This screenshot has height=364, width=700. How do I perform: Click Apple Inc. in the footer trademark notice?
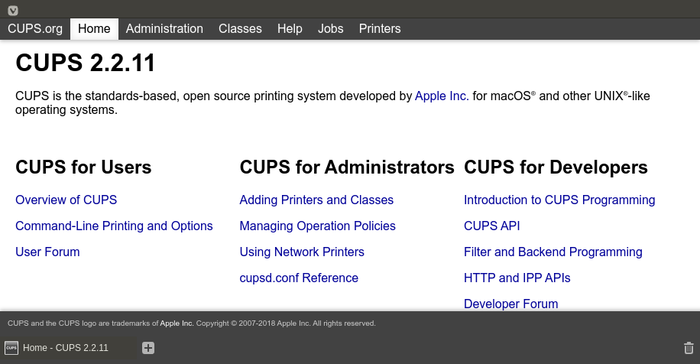(x=176, y=323)
